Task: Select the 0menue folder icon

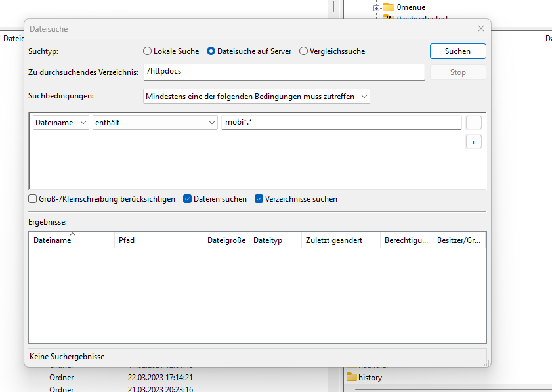Action: 389,7
